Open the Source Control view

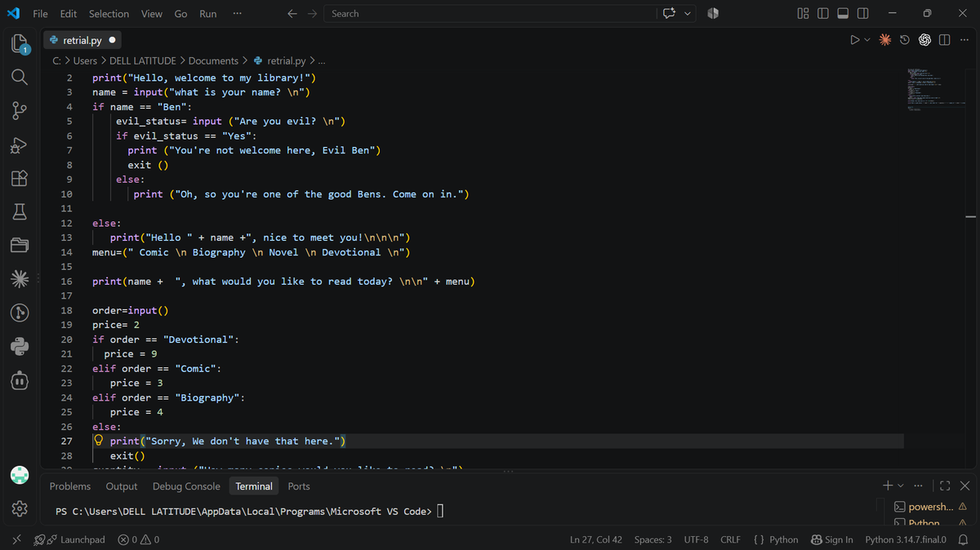click(20, 110)
